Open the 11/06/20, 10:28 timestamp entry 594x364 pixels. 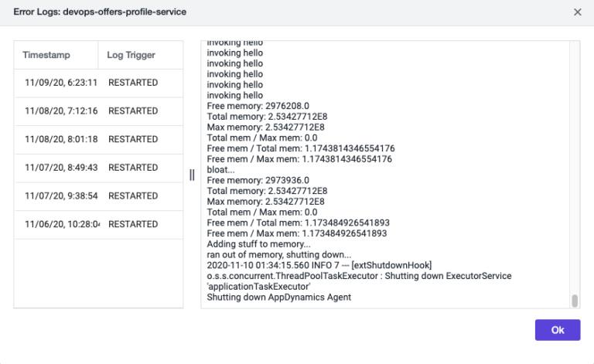(60, 224)
